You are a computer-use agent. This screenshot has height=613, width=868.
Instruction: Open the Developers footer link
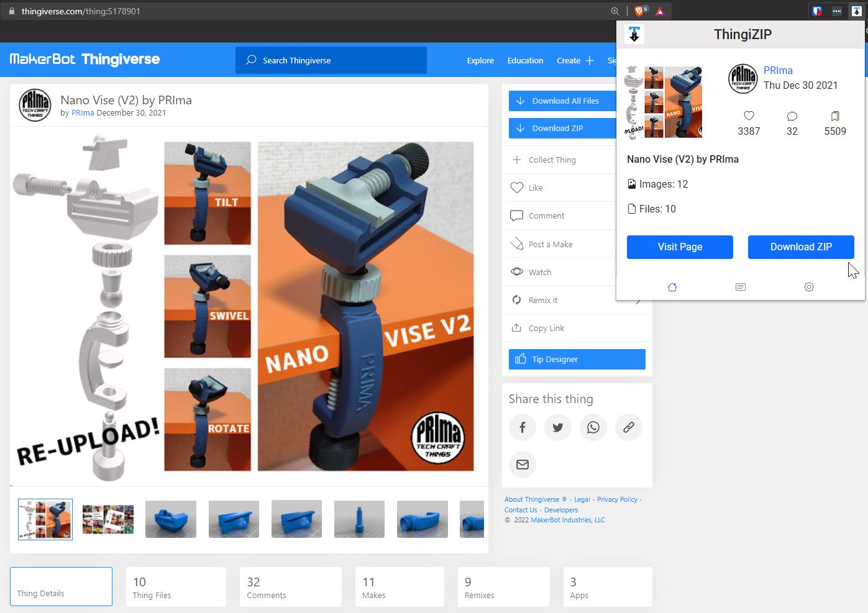pos(561,510)
